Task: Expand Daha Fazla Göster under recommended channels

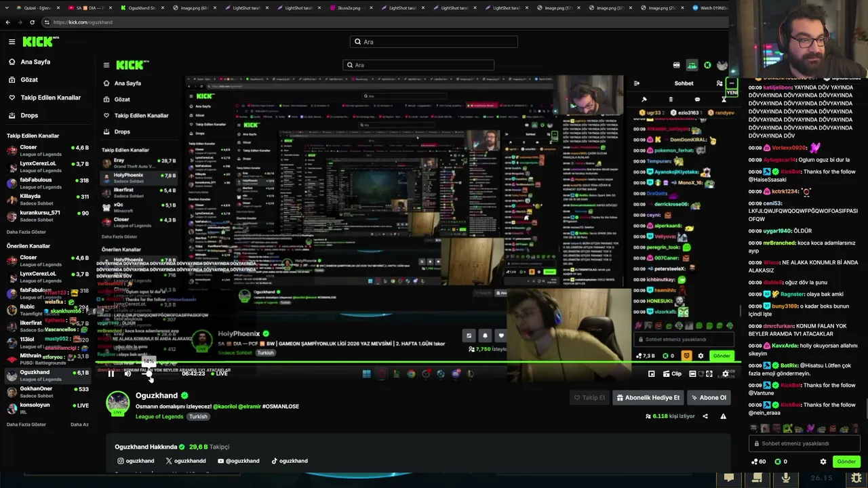Action: [x=26, y=424]
